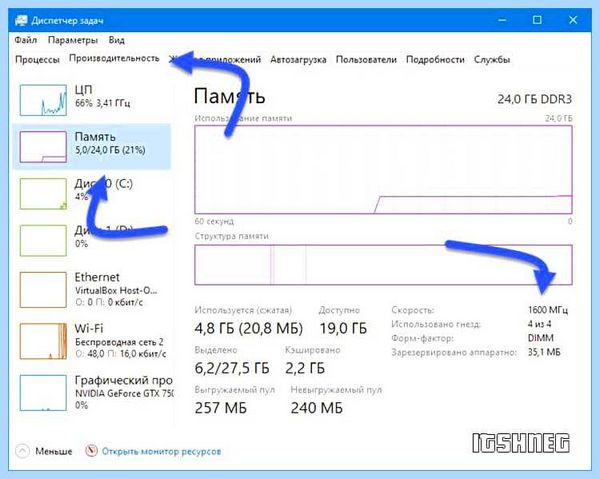The width and height of the screenshot is (600, 479).
Task: Click the '2,2 ГБ' cached value
Action: (305, 368)
